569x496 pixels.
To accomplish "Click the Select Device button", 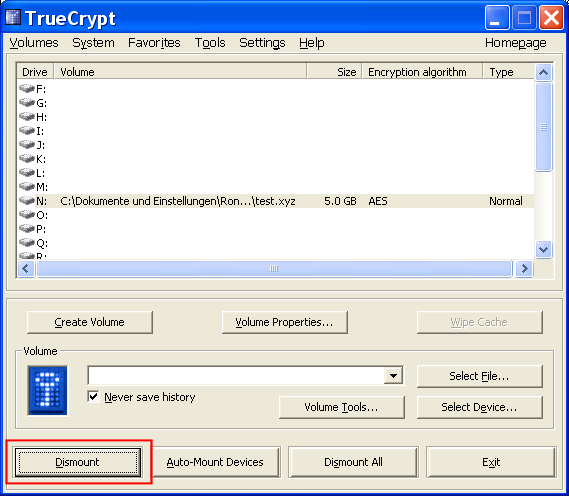I will pos(479,407).
